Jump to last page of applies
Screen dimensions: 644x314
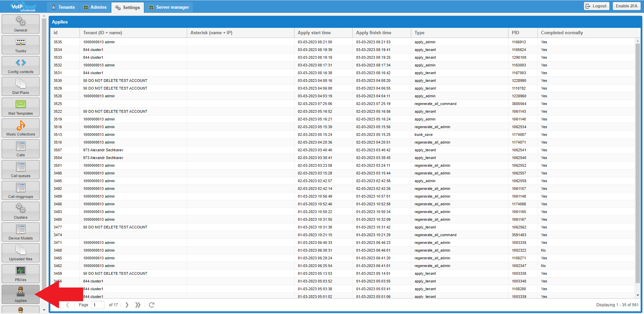coord(138,305)
